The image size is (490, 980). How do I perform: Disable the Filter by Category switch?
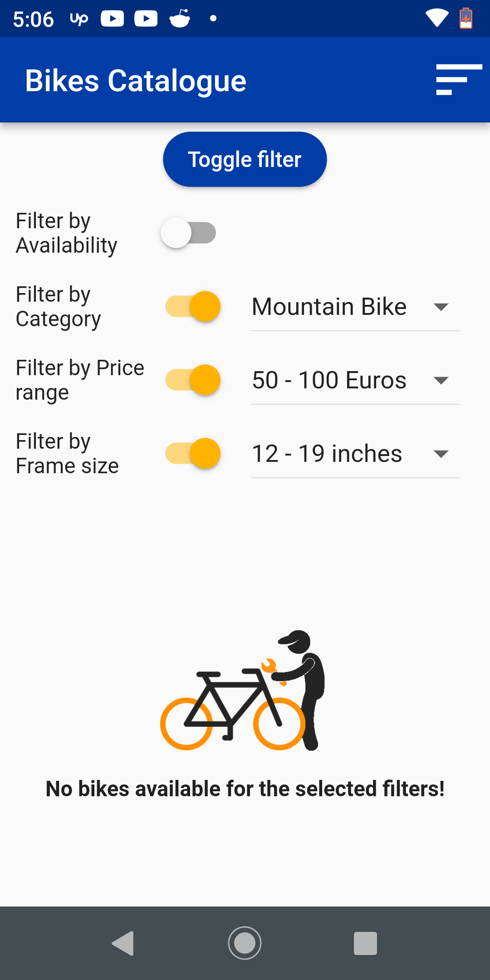pos(193,307)
